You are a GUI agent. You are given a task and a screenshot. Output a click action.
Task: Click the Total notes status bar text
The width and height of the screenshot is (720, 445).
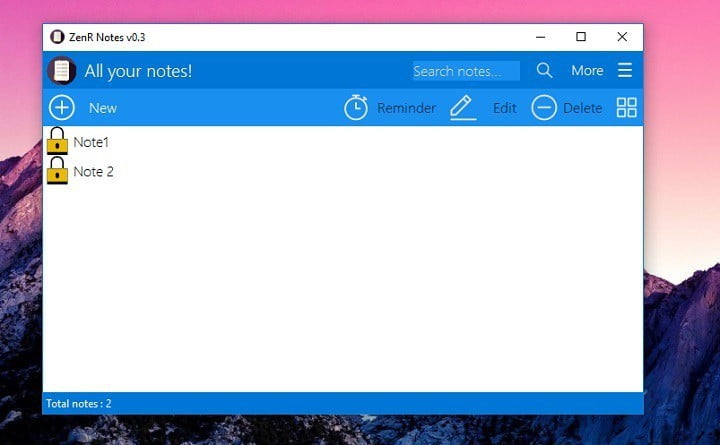(x=79, y=404)
